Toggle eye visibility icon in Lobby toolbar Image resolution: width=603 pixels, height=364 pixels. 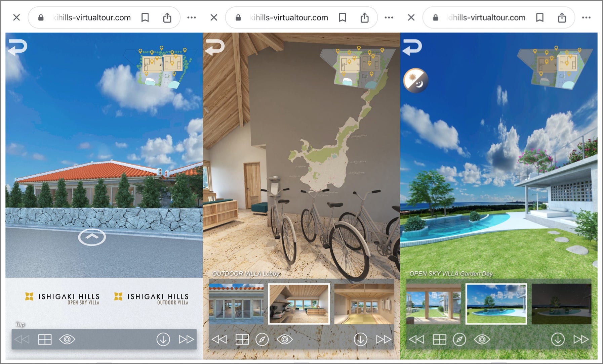(x=285, y=339)
